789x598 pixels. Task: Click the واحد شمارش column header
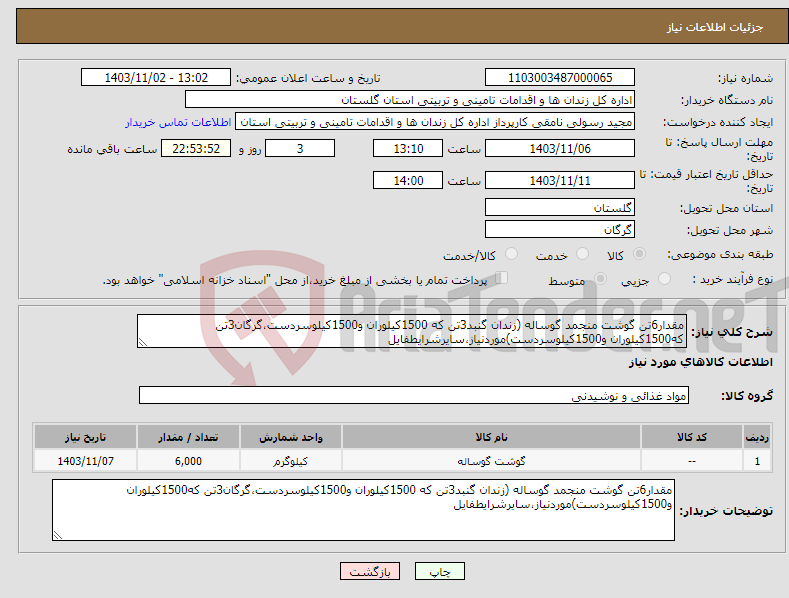291,437
